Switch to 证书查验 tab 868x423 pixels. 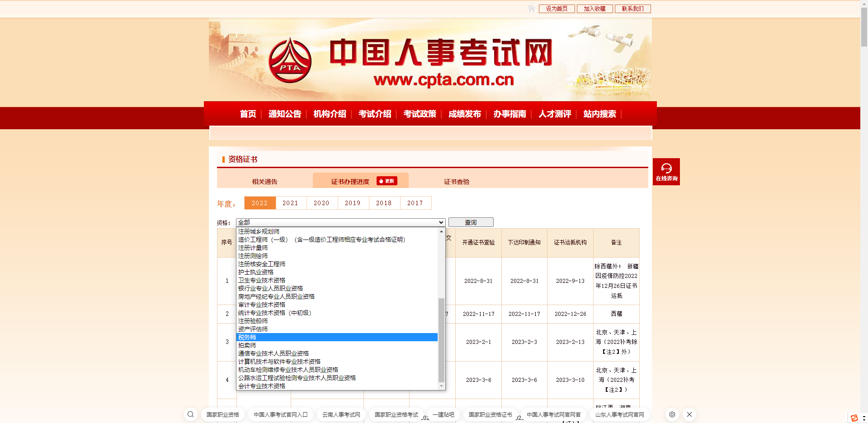[x=457, y=182]
